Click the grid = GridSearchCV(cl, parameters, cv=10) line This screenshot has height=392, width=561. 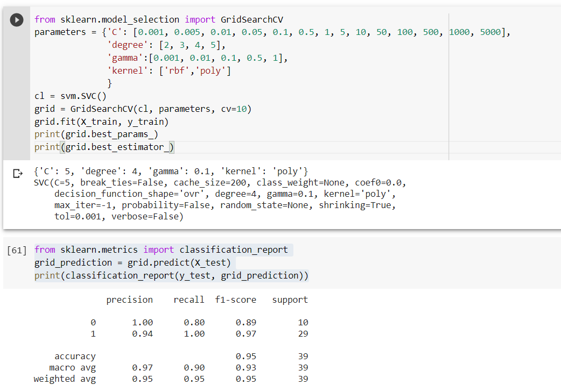[143, 109]
